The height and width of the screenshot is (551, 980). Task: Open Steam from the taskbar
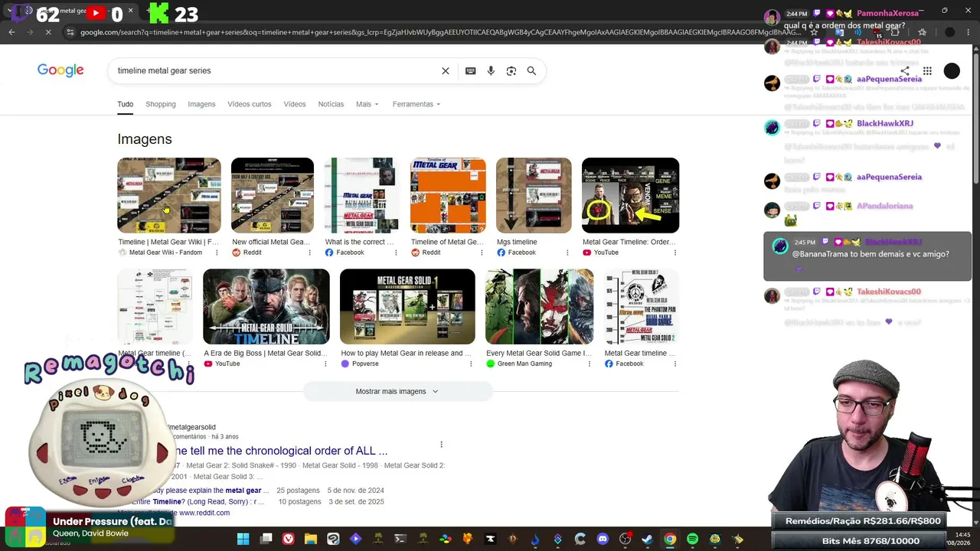[x=647, y=539]
